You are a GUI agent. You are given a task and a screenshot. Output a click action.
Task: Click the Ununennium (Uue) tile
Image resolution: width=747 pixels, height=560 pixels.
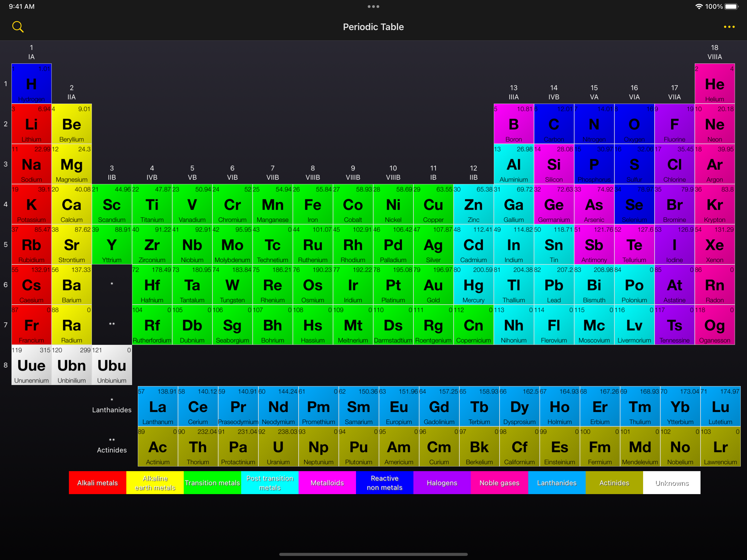coord(31,365)
